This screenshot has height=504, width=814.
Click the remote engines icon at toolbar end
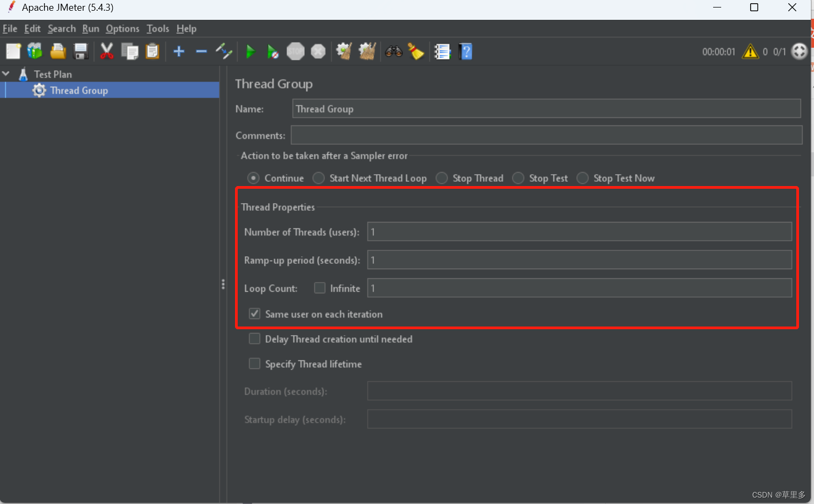coord(800,51)
